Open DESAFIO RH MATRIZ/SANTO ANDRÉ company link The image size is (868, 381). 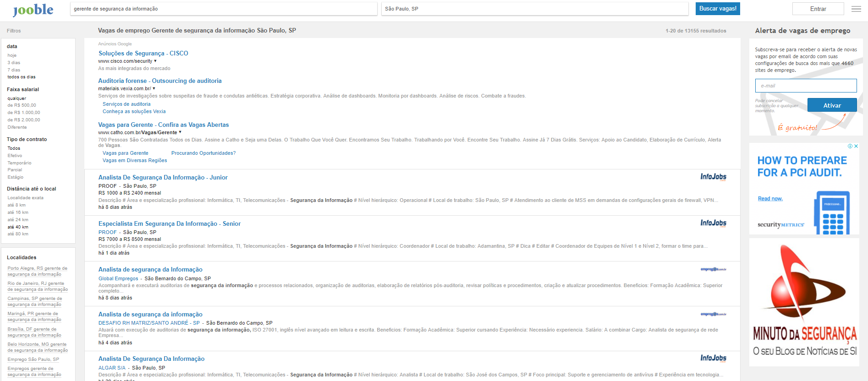click(x=149, y=323)
